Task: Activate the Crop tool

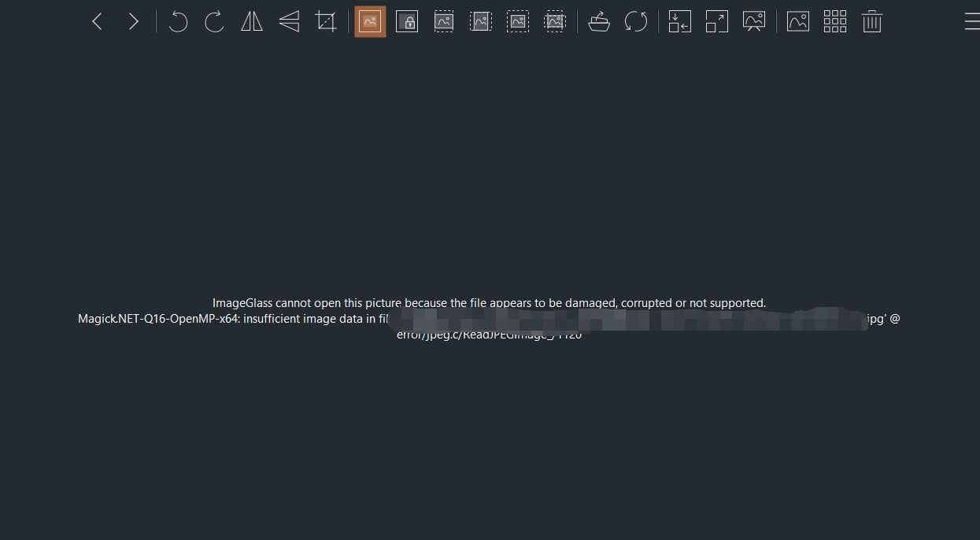Action: (326, 21)
